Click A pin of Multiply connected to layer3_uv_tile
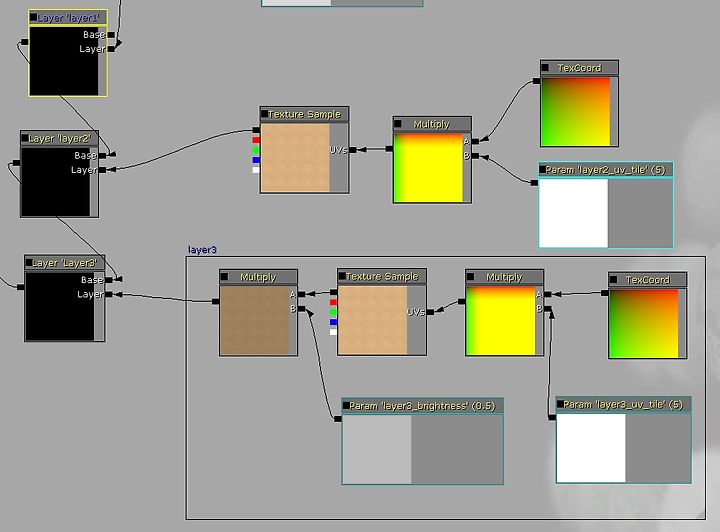Screen dimensions: 720x532 [548, 294]
